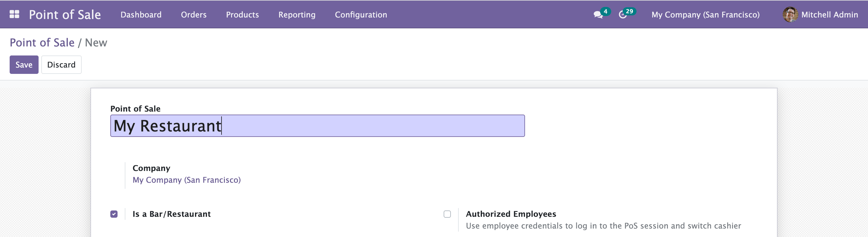The height and width of the screenshot is (237, 868).
Task: Save the new Point of Sale
Action: pos(24,65)
